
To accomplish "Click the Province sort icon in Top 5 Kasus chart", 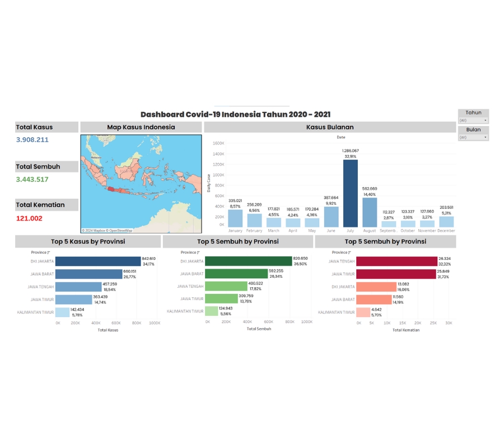I will point(49,253).
